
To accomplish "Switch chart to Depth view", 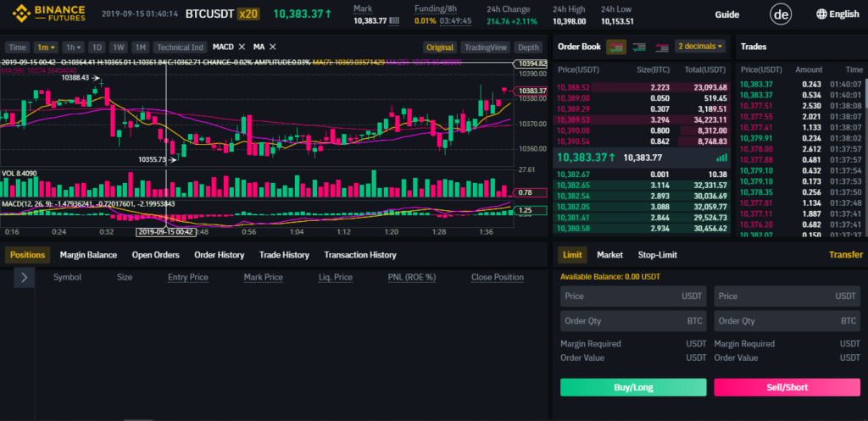I will coord(528,47).
